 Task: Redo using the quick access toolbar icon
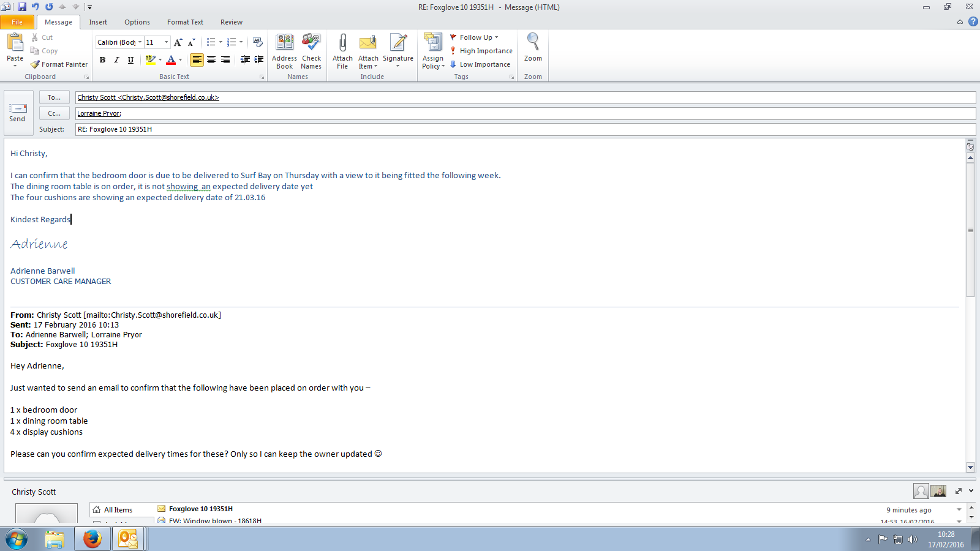coord(49,7)
